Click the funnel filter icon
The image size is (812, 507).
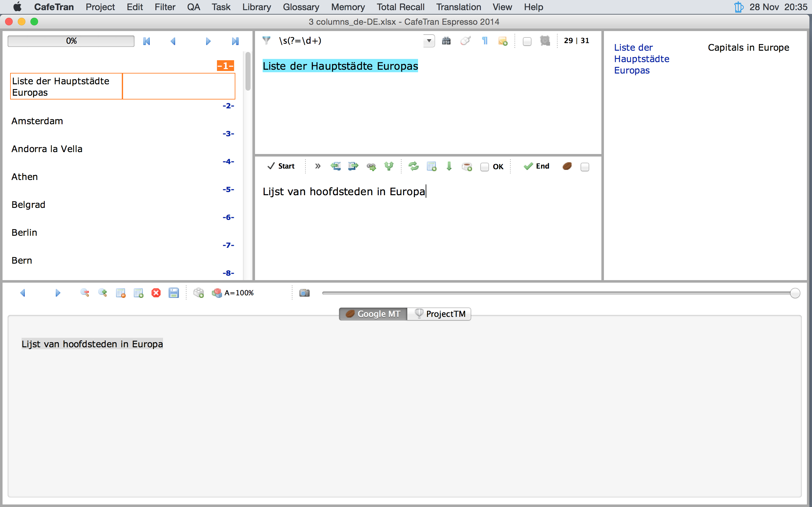click(x=266, y=41)
